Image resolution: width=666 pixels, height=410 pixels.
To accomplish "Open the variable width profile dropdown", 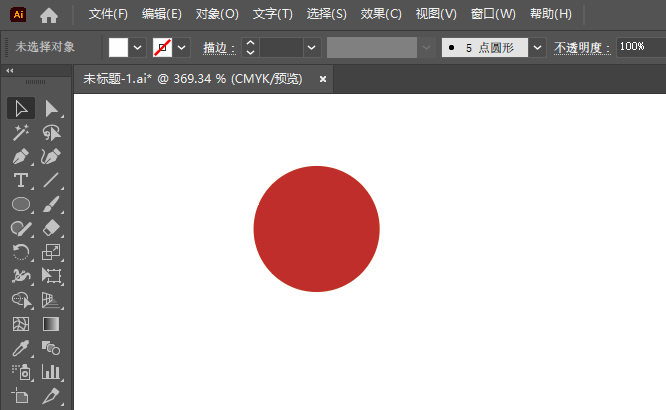I will (x=426, y=47).
